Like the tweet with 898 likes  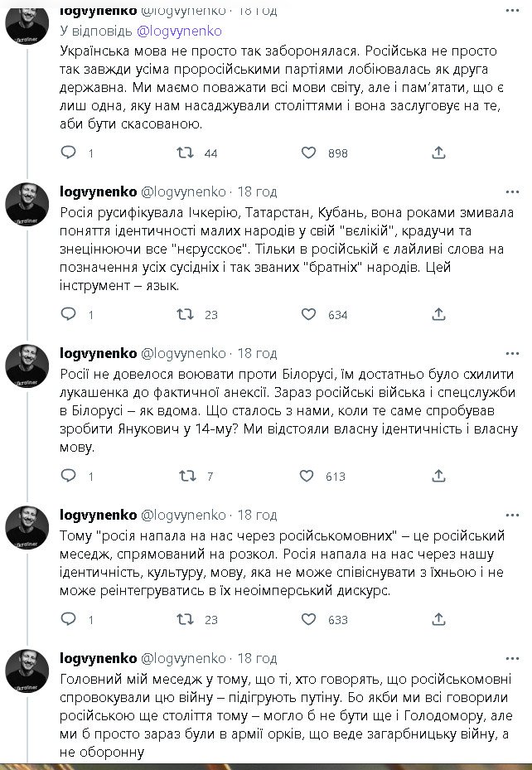[x=308, y=153]
